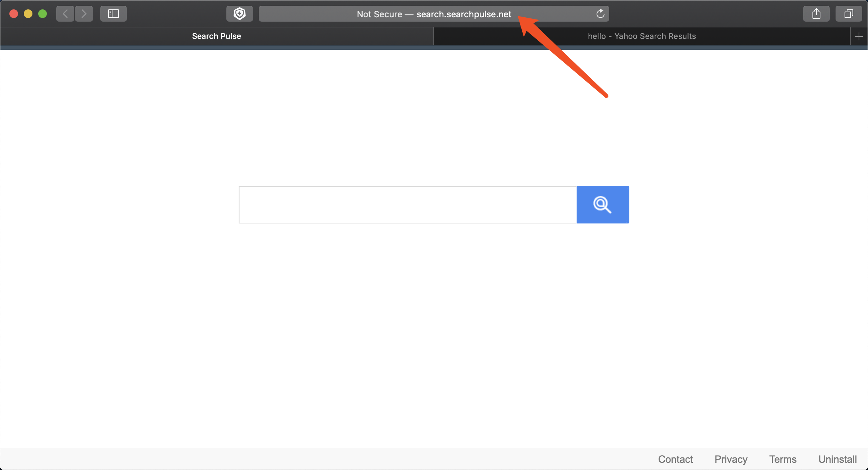This screenshot has height=470, width=868.
Task: Click the search magnifier button
Action: click(602, 204)
